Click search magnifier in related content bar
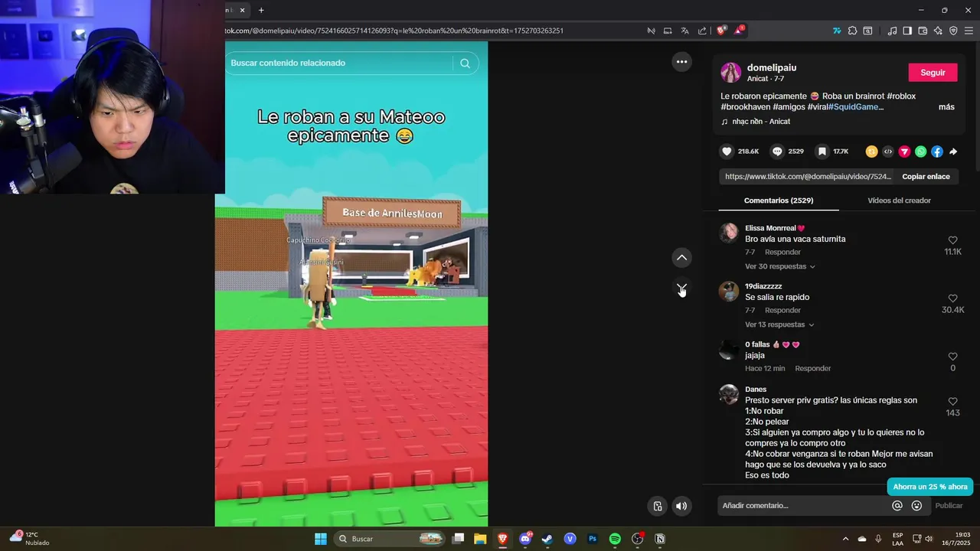This screenshot has width=980, height=551. point(465,64)
